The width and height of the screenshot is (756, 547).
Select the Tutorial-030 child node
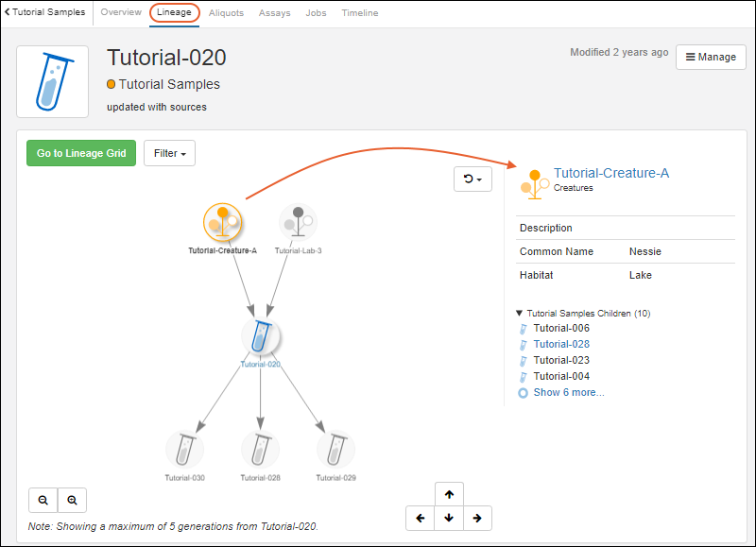(x=184, y=450)
